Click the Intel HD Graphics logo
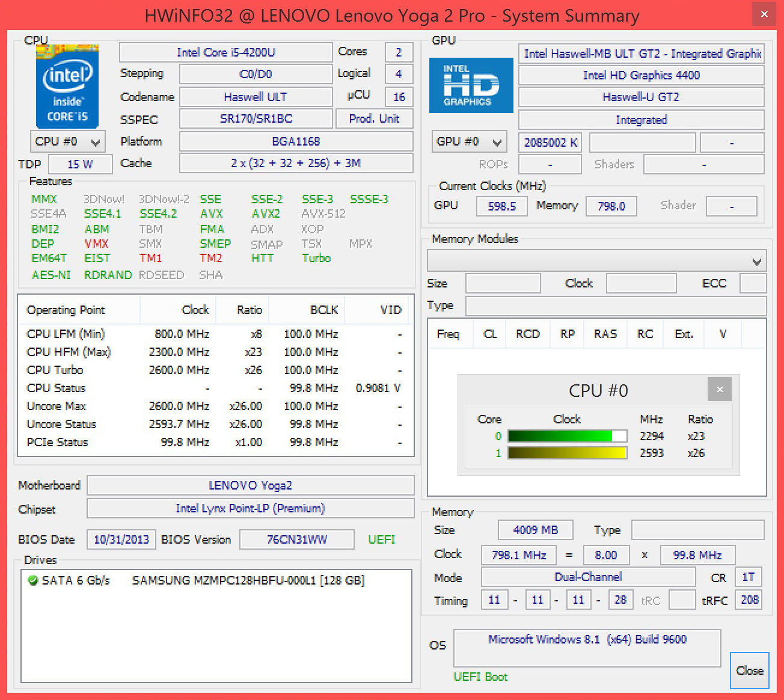Screen dimensions: 784x700 click(471, 85)
